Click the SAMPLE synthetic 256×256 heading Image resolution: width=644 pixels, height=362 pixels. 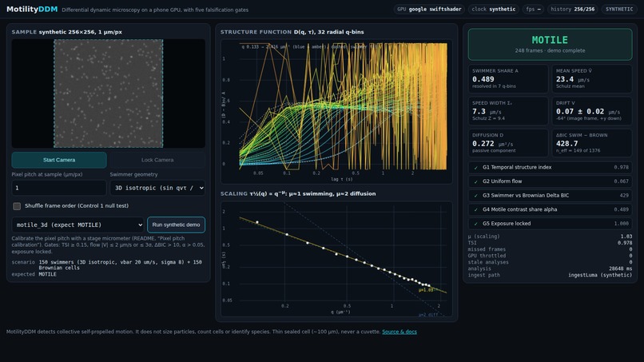(66, 32)
